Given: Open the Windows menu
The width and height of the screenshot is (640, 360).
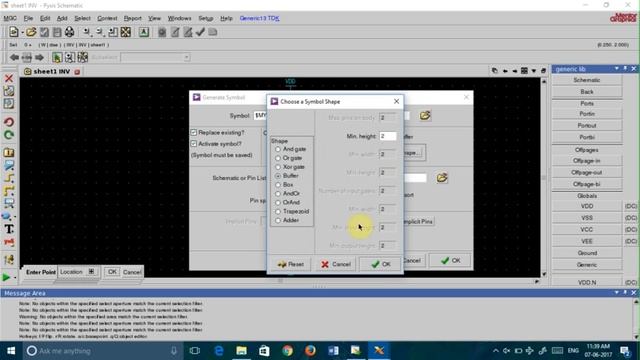Looking at the screenshot, I should tap(179, 18).
